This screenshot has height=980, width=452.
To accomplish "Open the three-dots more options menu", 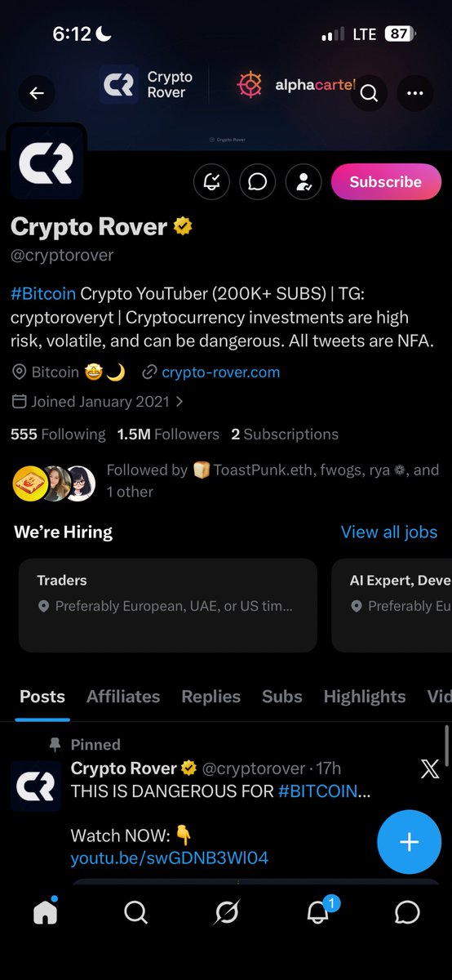I will click(x=415, y=93).
